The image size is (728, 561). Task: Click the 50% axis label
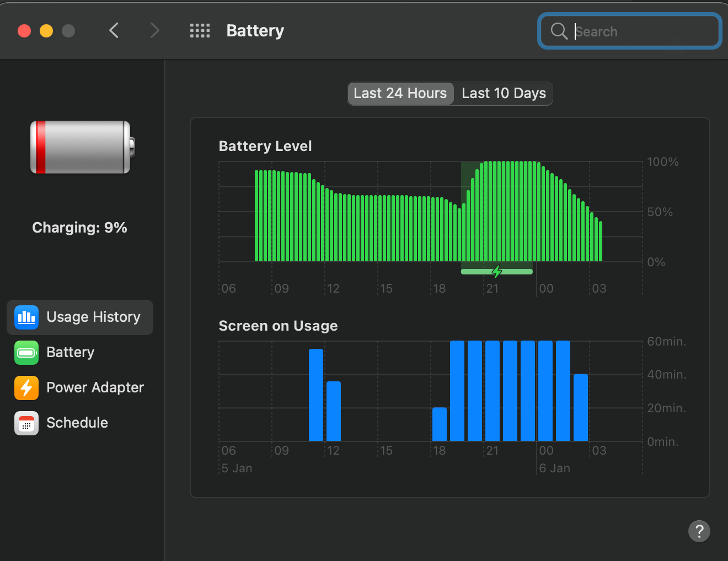[x=660, y=212]
